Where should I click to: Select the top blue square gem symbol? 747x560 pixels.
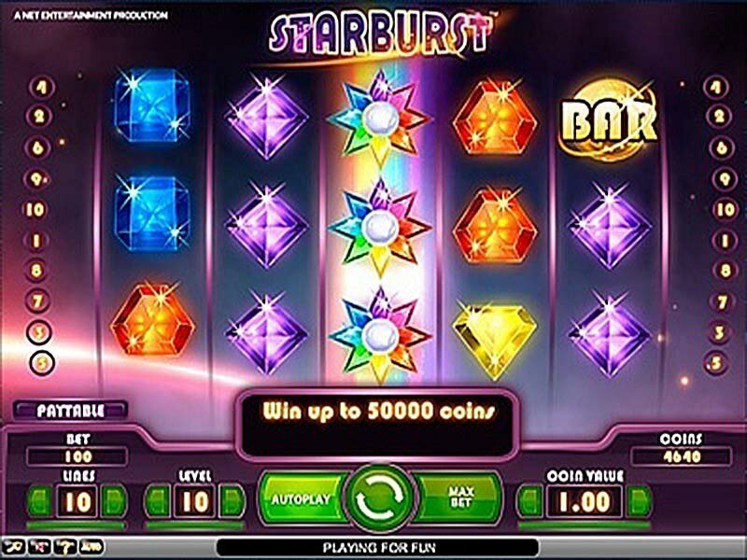[151, 105]
